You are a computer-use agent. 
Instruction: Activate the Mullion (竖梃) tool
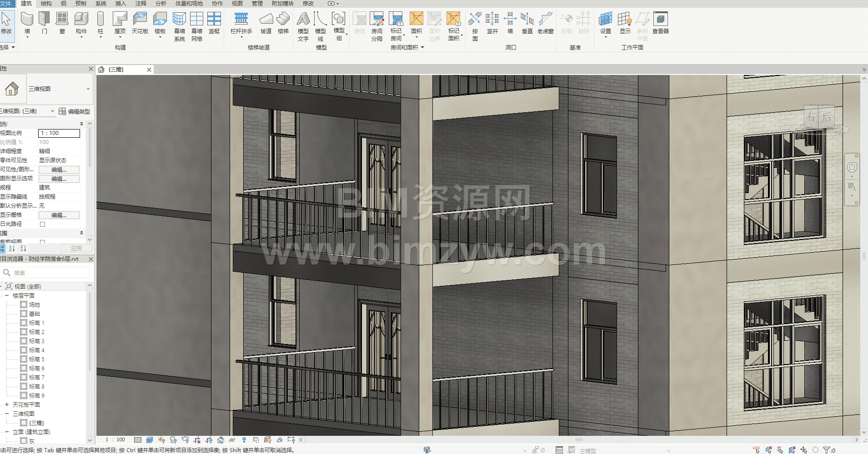tap(214, 24)
